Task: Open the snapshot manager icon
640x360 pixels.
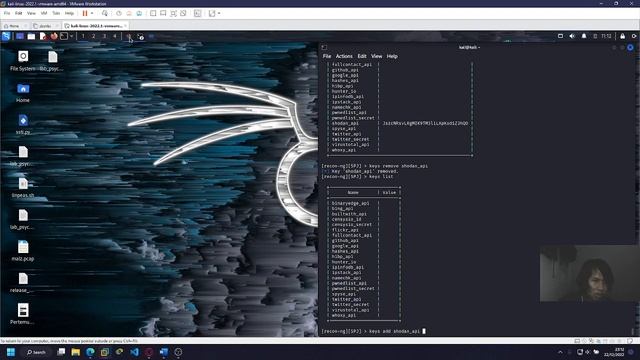Action: [139, 13]
